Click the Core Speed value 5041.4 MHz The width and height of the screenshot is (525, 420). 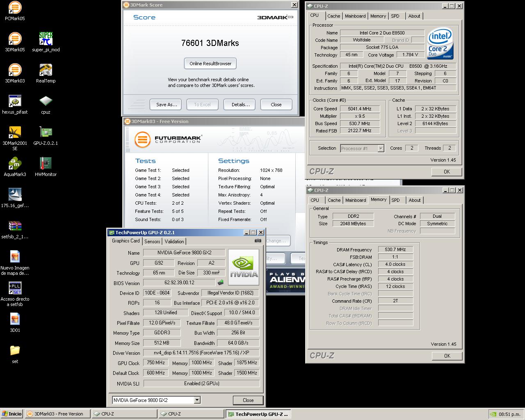pyautogui.click(x=359, y=109)
